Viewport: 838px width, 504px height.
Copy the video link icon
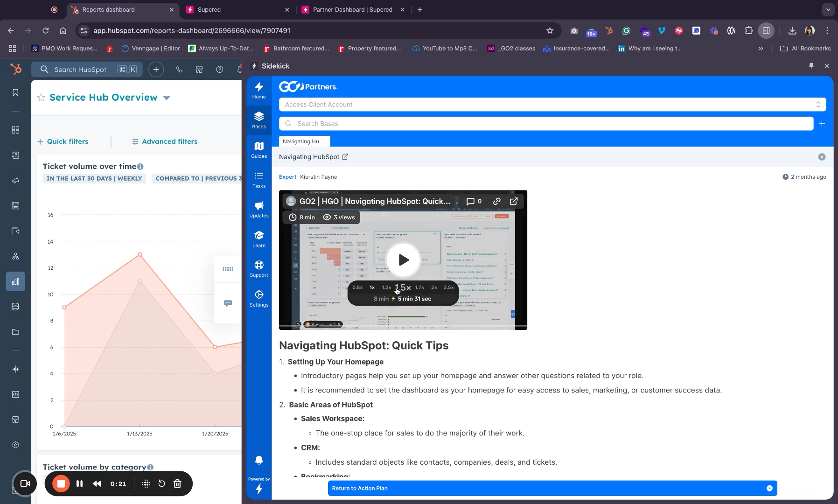click(x=496, y=201)
